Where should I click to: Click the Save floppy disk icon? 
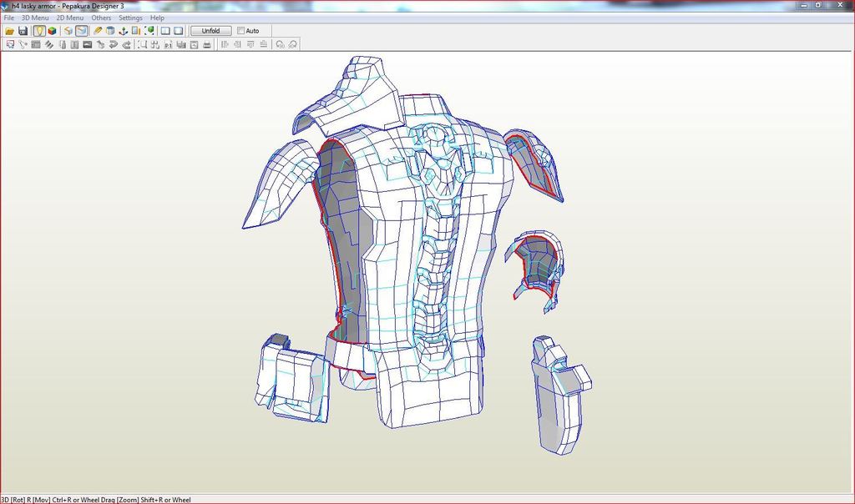tap(23, 31)
